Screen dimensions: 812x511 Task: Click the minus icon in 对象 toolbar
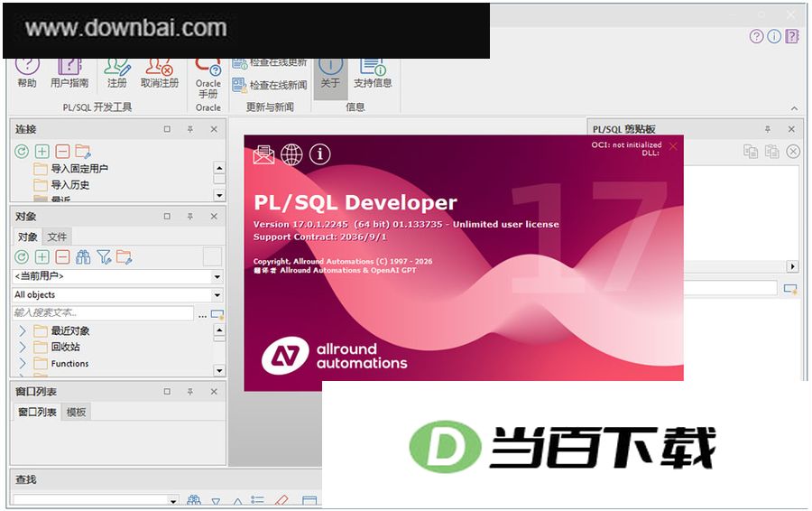coord(62,257)
